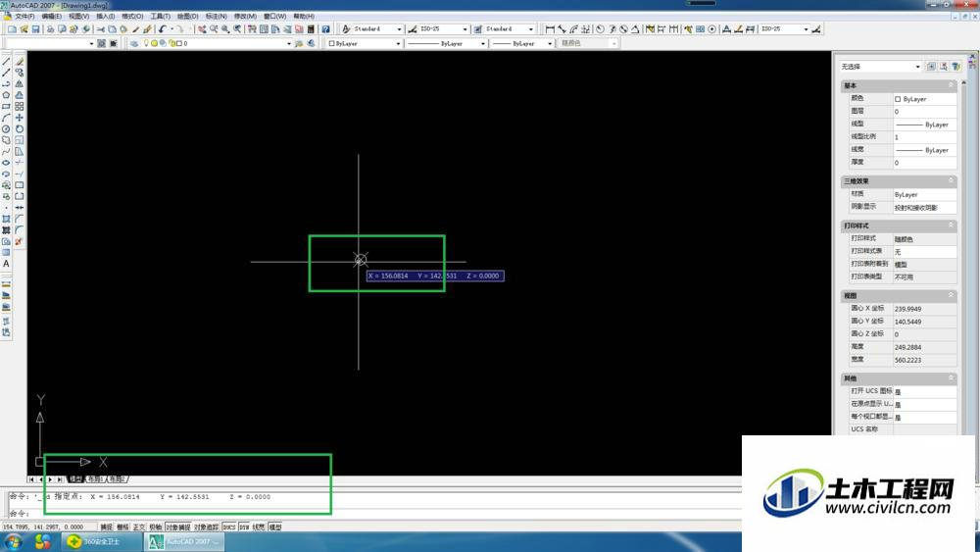This screenshot has width=980, height=552.
Task: Click the New drawing toolbar icon
Action: (x=12, y=29)
